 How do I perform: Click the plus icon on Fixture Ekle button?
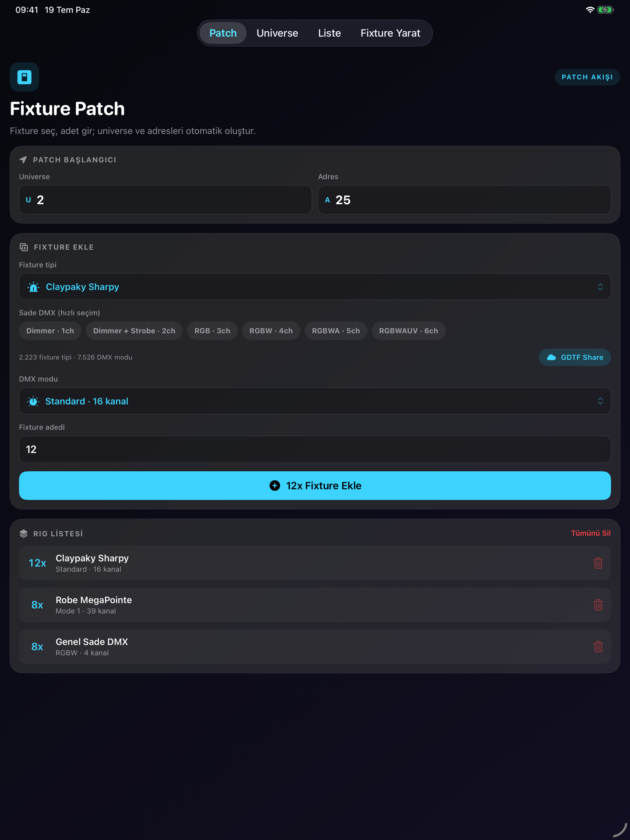[275, 485]
